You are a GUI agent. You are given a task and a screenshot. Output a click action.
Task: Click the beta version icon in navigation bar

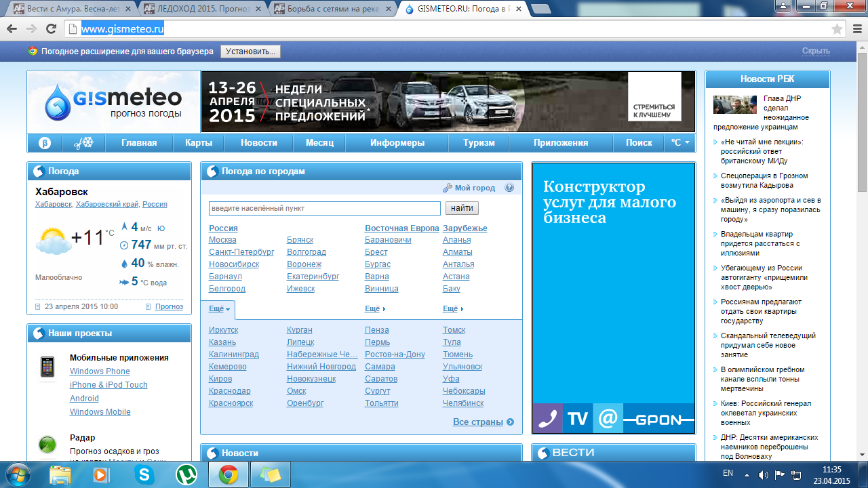tap(45, 143)
